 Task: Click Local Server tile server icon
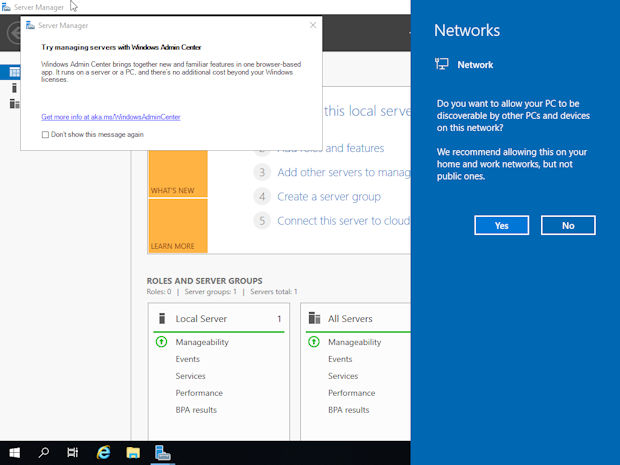point(162,318)
